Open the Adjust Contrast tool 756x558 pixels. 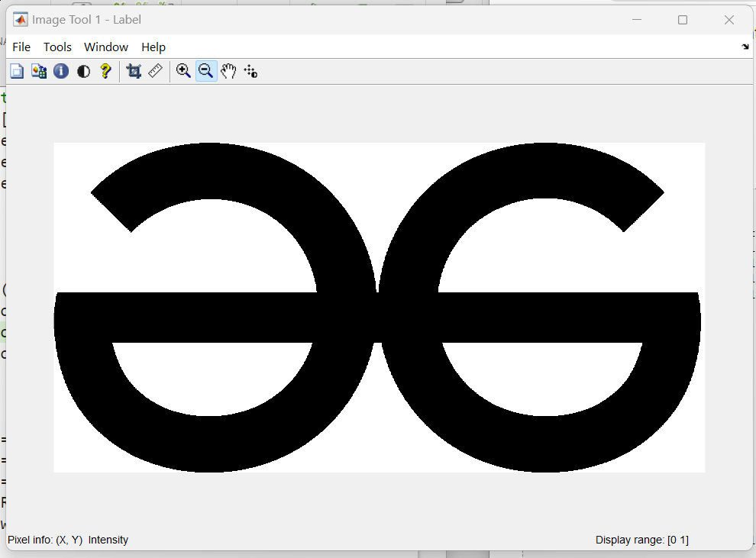coord(83,72)
